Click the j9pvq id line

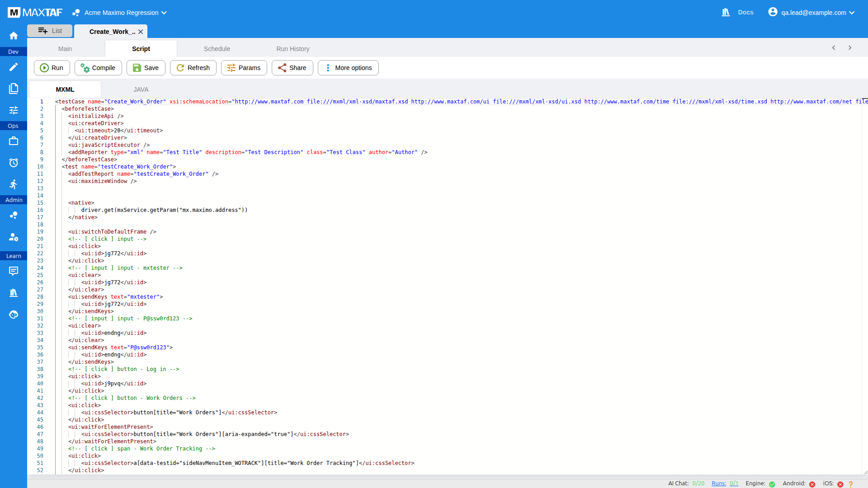(114, 384)
